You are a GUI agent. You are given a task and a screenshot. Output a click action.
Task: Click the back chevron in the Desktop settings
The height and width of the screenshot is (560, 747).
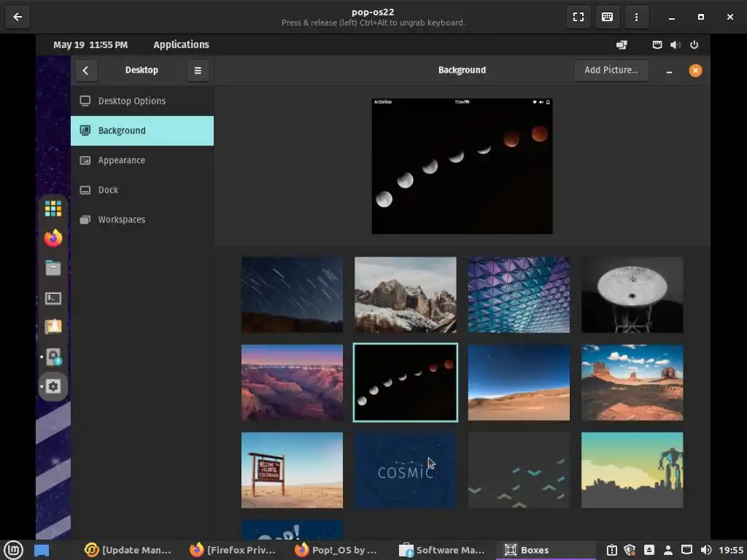pyautogui.click(x=86, y=71)
